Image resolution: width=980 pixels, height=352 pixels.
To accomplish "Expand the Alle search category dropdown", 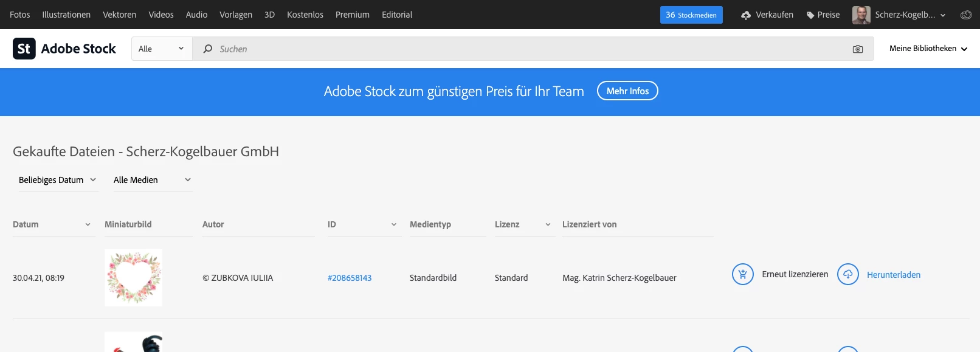I will pos(161,49).
